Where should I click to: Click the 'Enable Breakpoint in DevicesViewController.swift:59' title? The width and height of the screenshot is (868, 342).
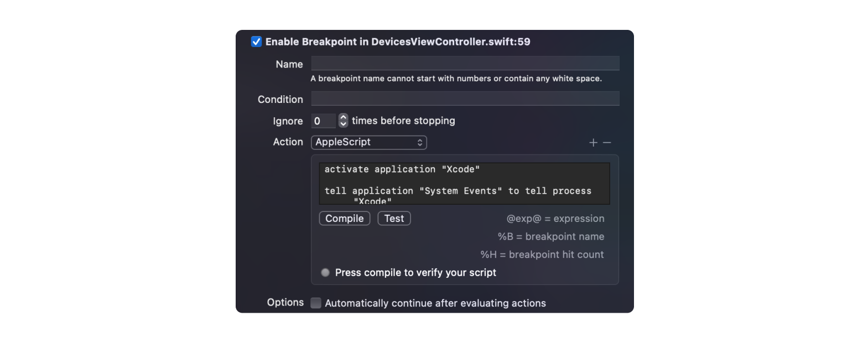(397, 42)
